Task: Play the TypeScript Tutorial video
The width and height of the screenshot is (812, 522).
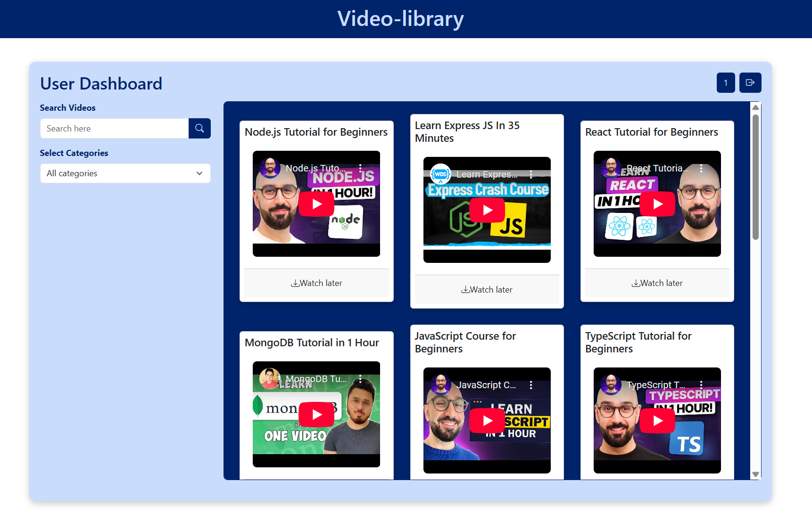Action: coord(657,421)
